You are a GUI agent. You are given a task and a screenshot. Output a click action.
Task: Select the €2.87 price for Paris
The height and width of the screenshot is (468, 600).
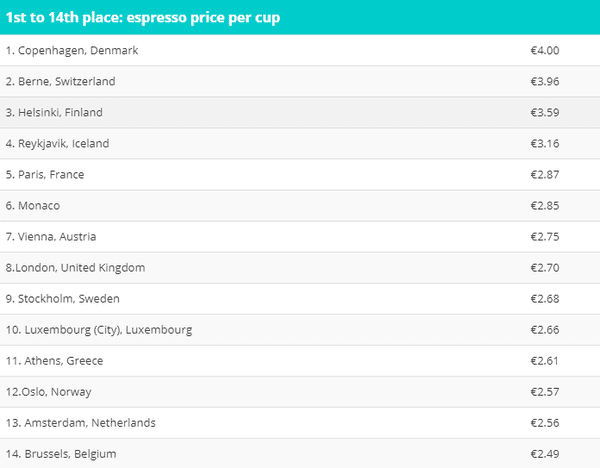(x=545, y=174)
